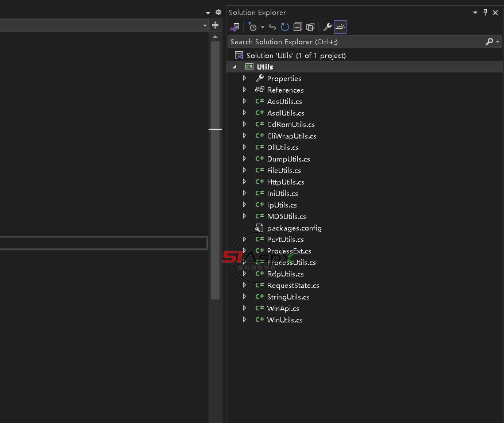The width and height of the screenshot is (504, 423).
Task: Click the Show All Files icon
Action: point(310,27)
